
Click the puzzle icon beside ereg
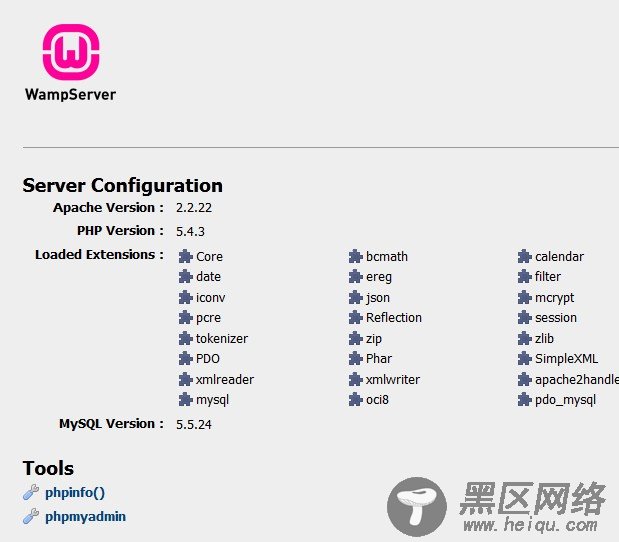(x=355, y=277)
